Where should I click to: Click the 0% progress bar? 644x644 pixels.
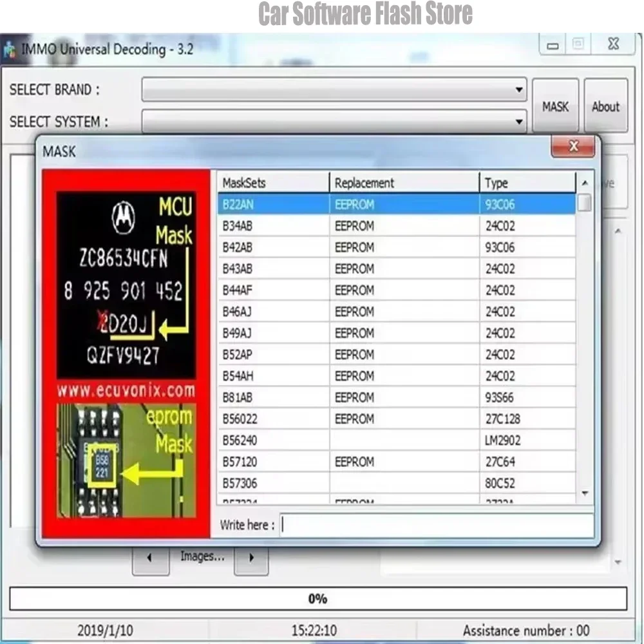pyautogui.click(x=318, y=598)
